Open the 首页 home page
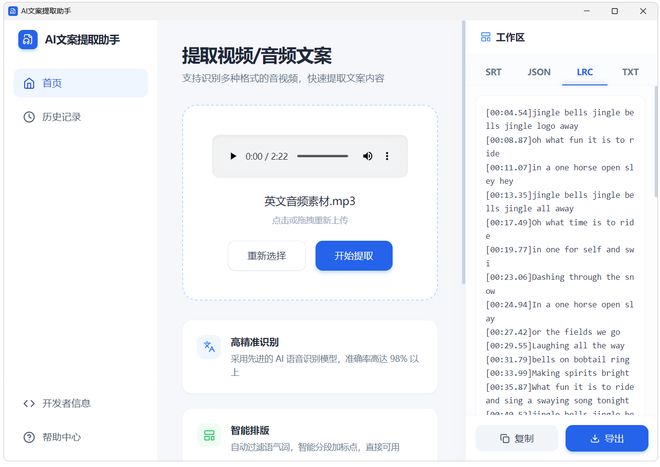Image resolution: width=660 pixels, height=467 pixels. click(x=81, y=83)
